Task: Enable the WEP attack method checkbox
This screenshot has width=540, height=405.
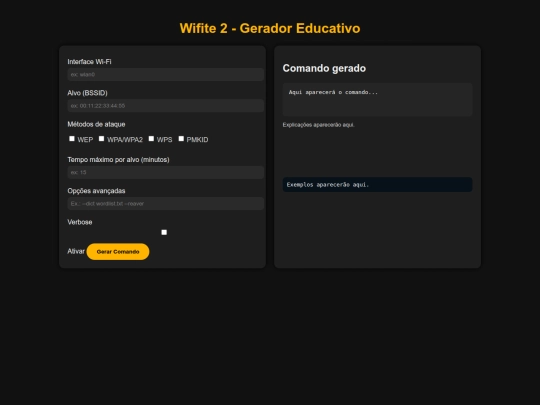Action: (x=72, y=138)
